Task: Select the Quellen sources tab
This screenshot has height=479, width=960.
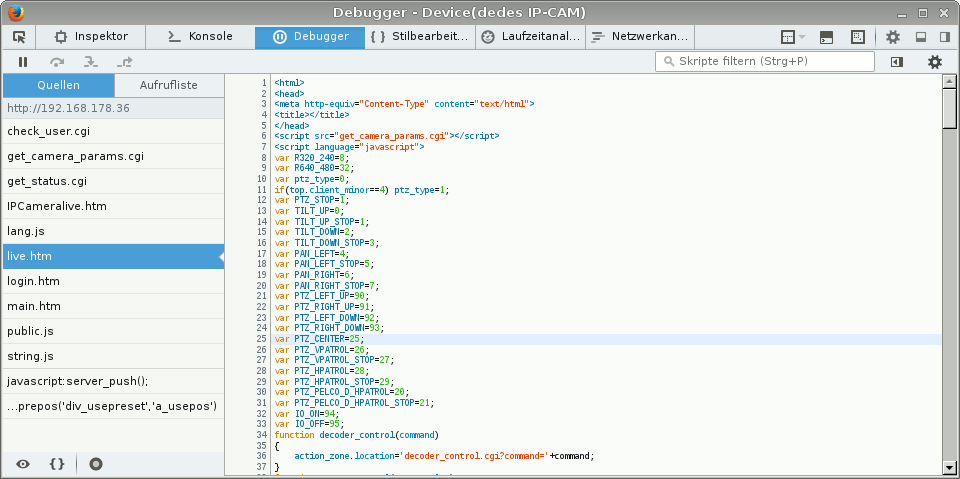Action: pos(58,85)
